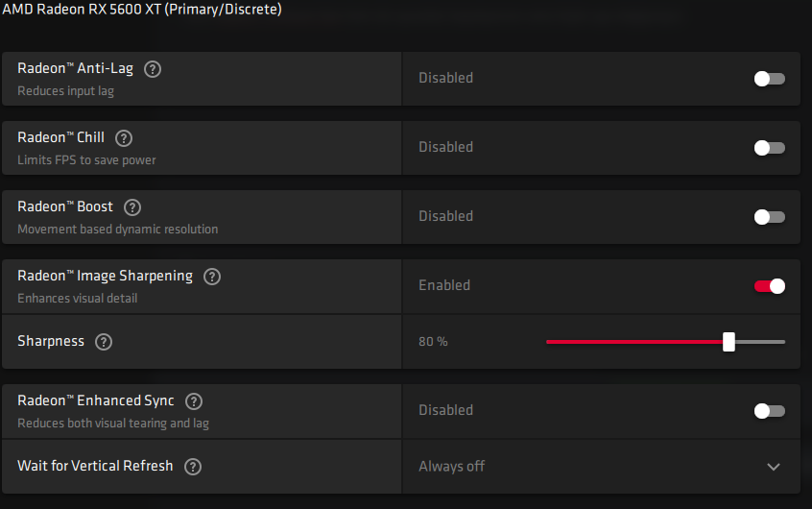The width and height of the screenshot is (812, 509).
Task: Open the Radeon Boost help tooltip icon
Action: pyautogui.click(x=132, y=207)
